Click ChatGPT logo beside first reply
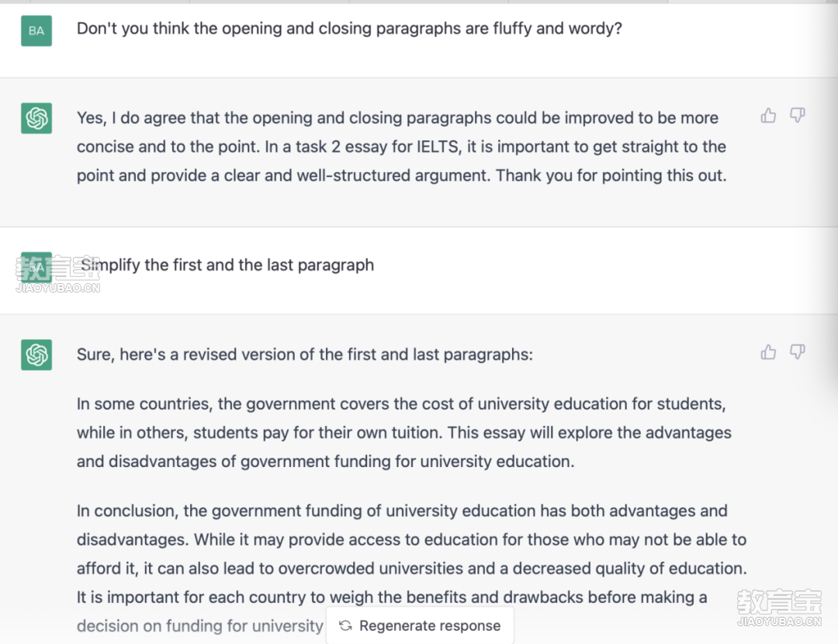This screenshot has height=644, width=838. 36,118
